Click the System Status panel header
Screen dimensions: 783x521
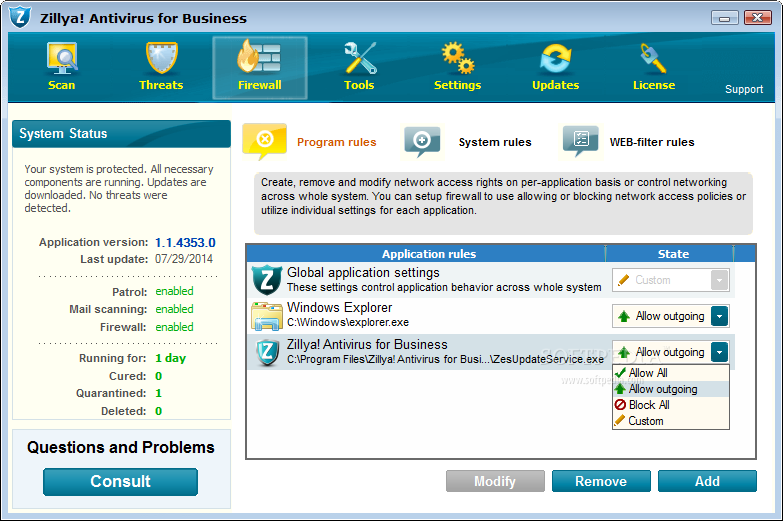(x=121, y=133)
